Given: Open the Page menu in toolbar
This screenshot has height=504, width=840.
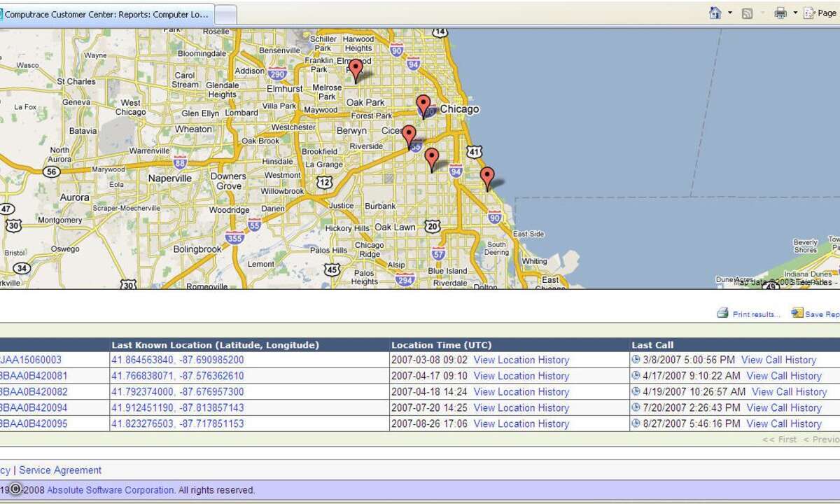Looking at the screenshot, I should [821, 13].
